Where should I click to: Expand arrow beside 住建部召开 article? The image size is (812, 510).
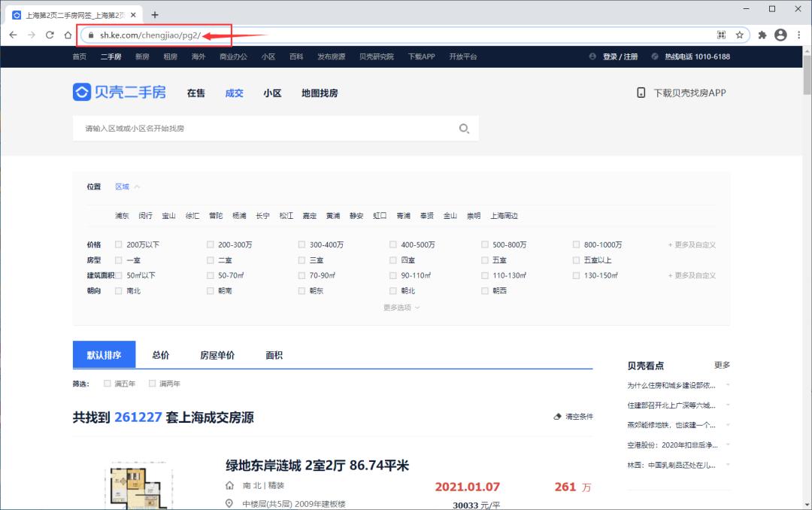[x=728, y=405]
